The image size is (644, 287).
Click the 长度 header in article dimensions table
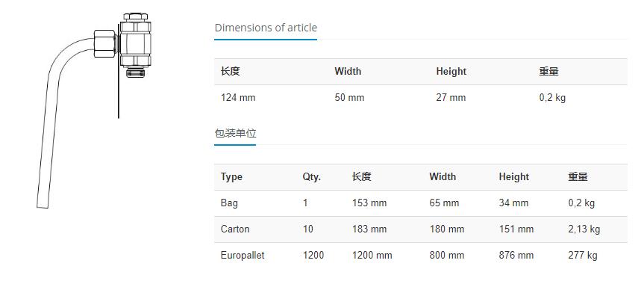coord(230,71)
